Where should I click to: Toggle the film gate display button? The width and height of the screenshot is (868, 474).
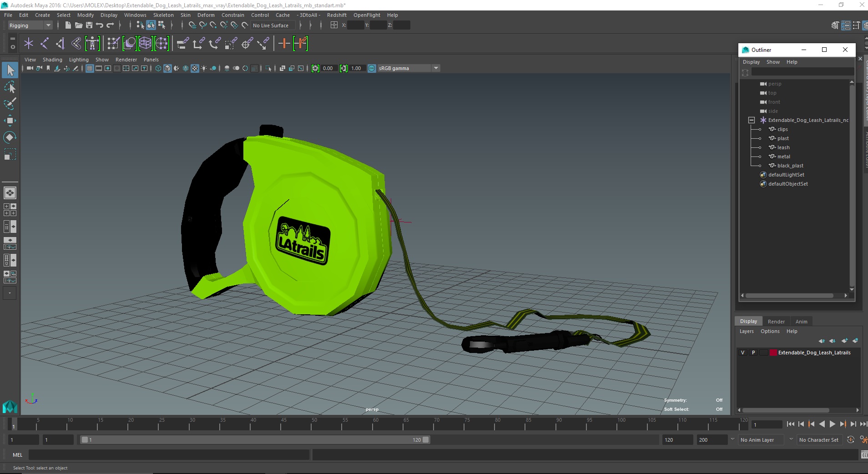click(x=99, y=68)
